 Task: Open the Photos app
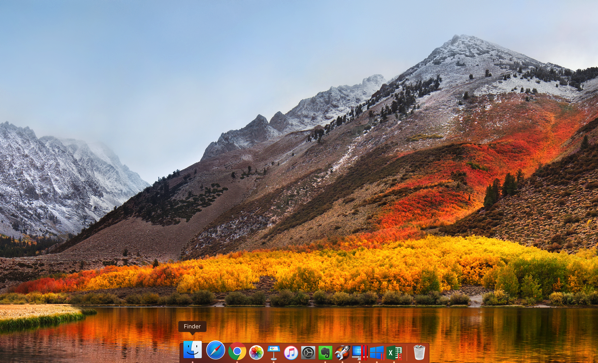[256, 352]
